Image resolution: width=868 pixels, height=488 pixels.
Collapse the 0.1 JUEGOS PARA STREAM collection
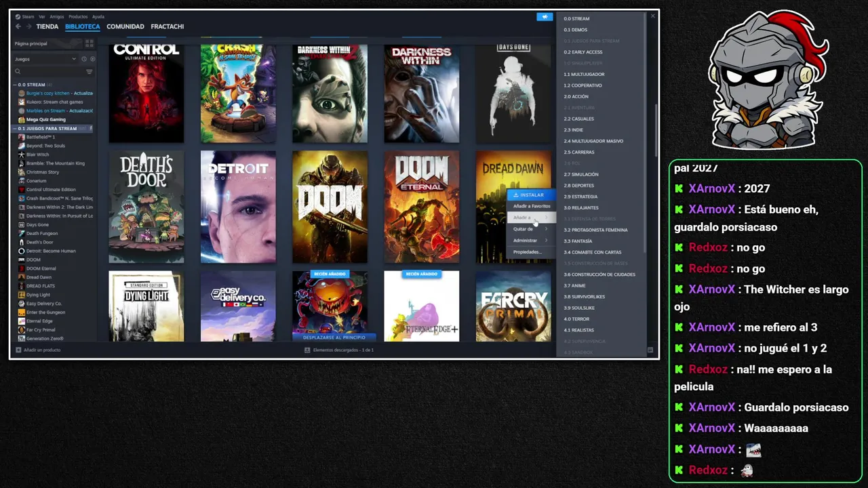pos(15,128)
